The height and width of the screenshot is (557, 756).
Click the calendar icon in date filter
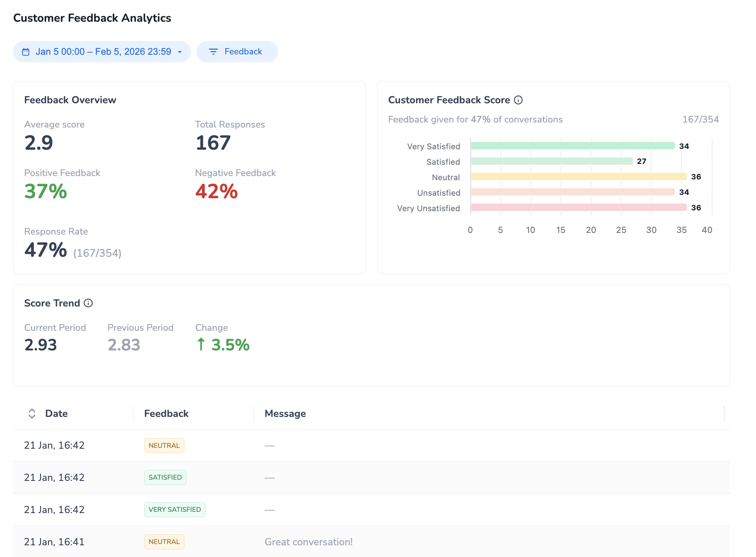pos(26,52)
